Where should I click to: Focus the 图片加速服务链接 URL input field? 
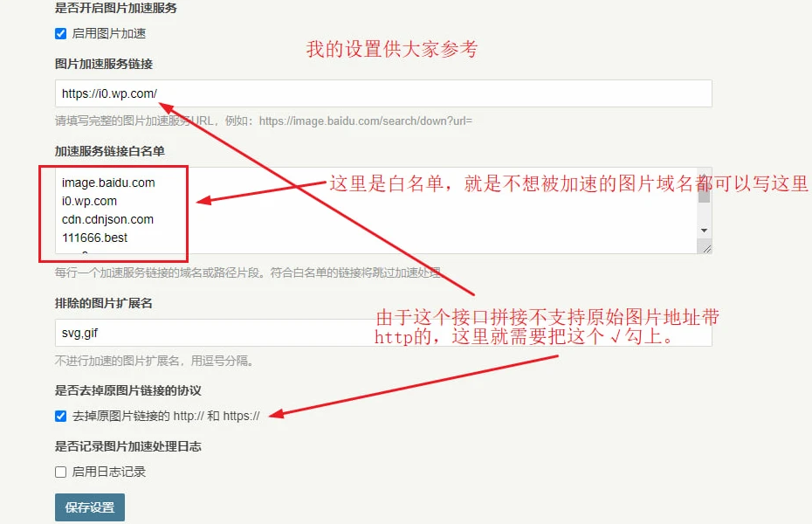click(x=382, y=93)
